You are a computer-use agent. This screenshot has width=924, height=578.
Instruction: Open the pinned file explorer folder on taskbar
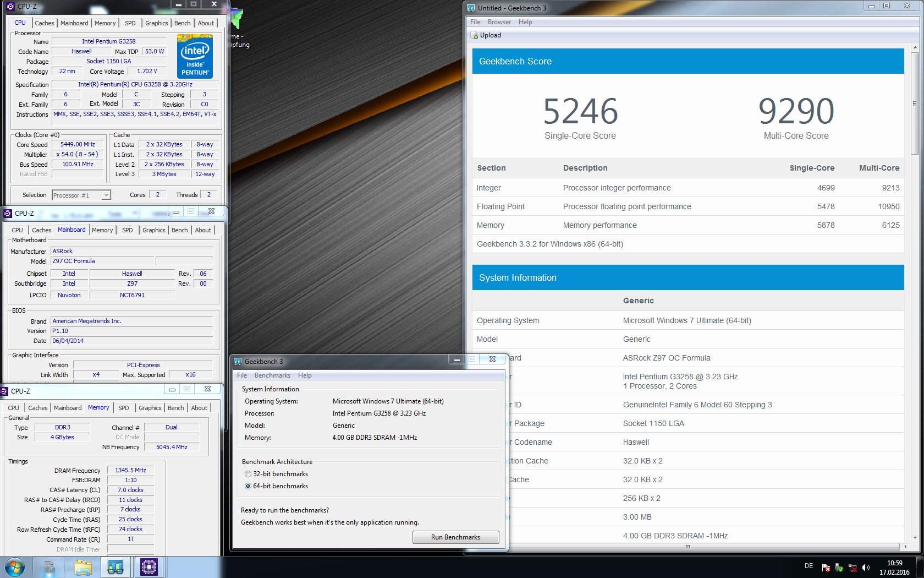pyautogui.click(x=82, y=567)
